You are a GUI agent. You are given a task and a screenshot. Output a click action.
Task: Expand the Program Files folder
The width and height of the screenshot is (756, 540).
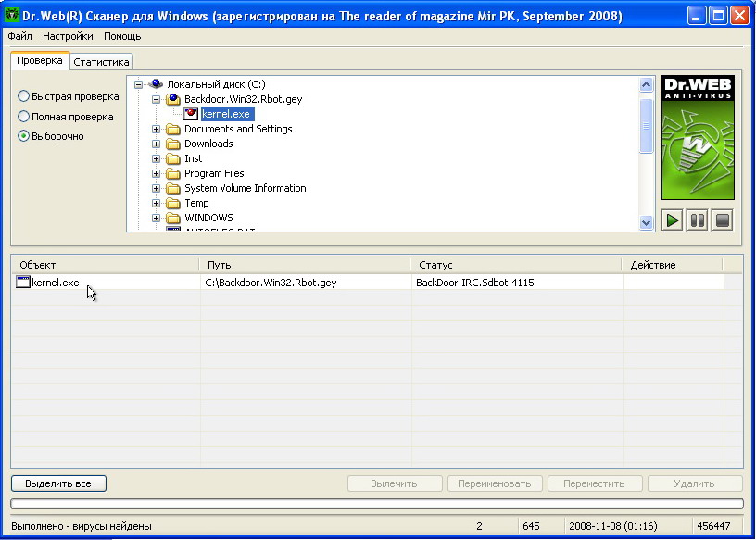pos(156,173)
